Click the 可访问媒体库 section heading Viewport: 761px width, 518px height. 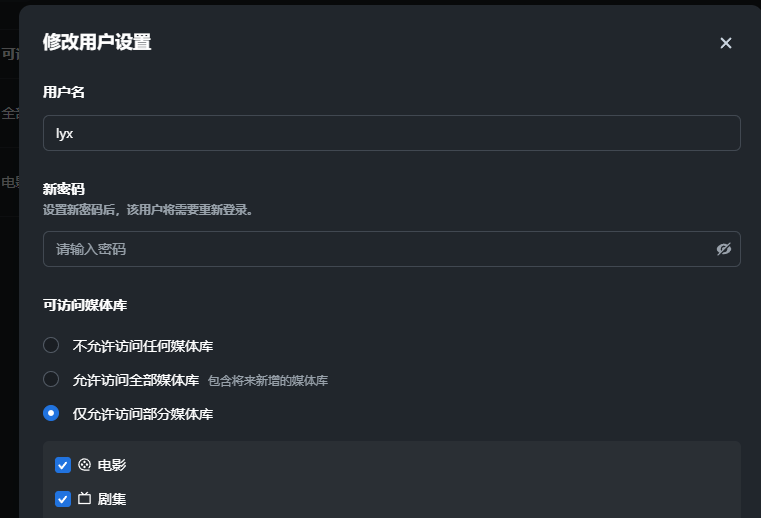[x=85, y=305]
